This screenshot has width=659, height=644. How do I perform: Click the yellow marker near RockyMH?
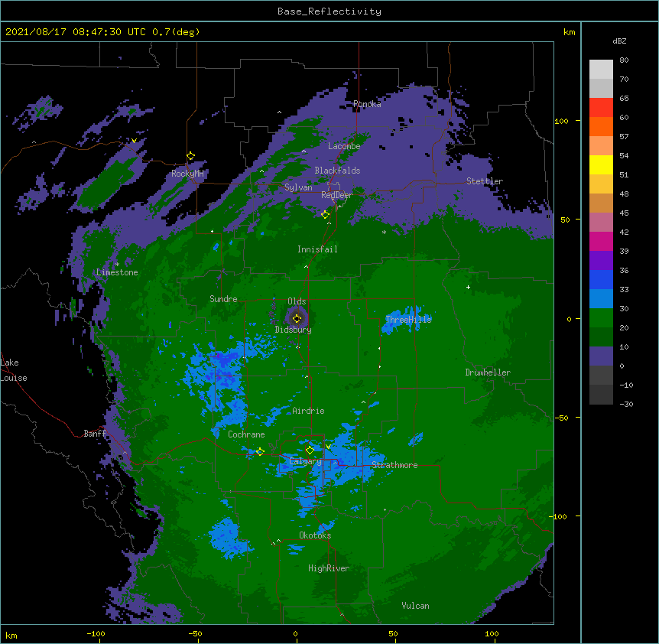coord(190,156)
